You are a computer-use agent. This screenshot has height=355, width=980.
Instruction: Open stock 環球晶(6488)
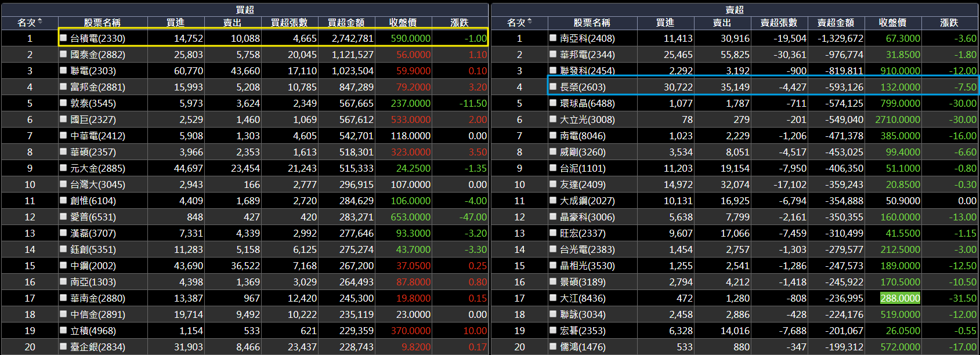[587, 103]
